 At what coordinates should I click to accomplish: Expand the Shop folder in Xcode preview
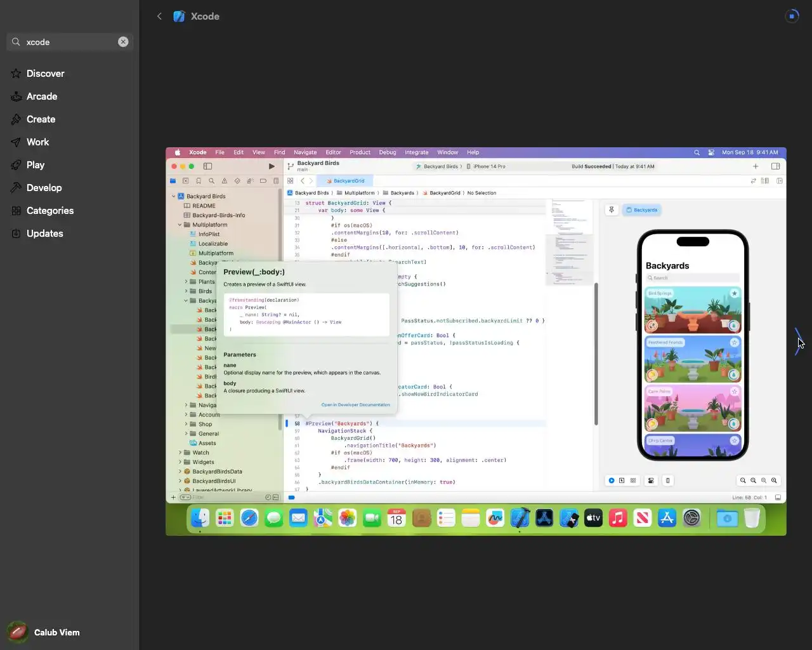click(186, 424)
